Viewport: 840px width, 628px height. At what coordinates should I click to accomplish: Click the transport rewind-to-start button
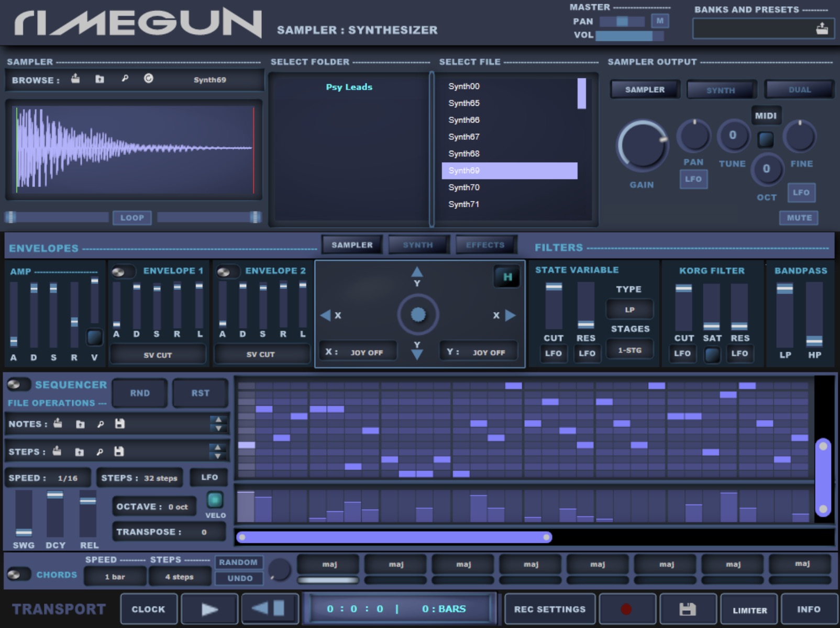point(270,609)
